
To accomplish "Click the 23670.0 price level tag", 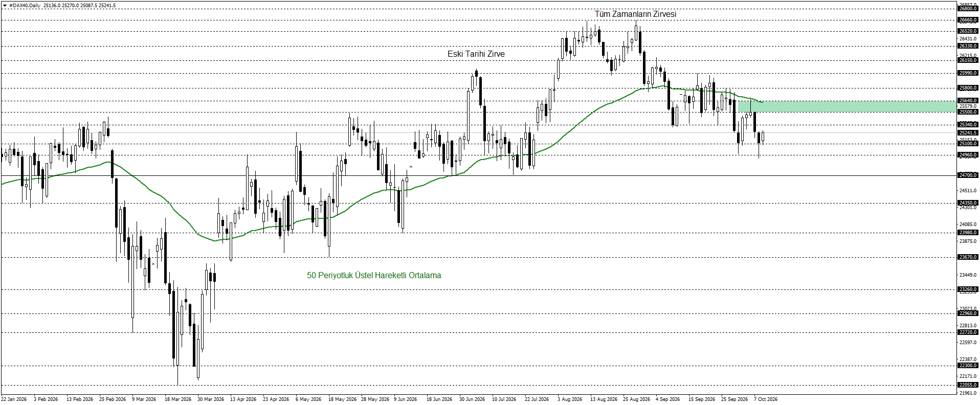I will [968, 257].
